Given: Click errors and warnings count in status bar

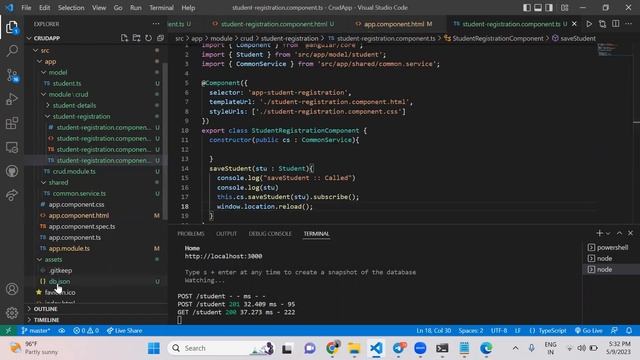Looking at the screenshot, I should point(86,331).
